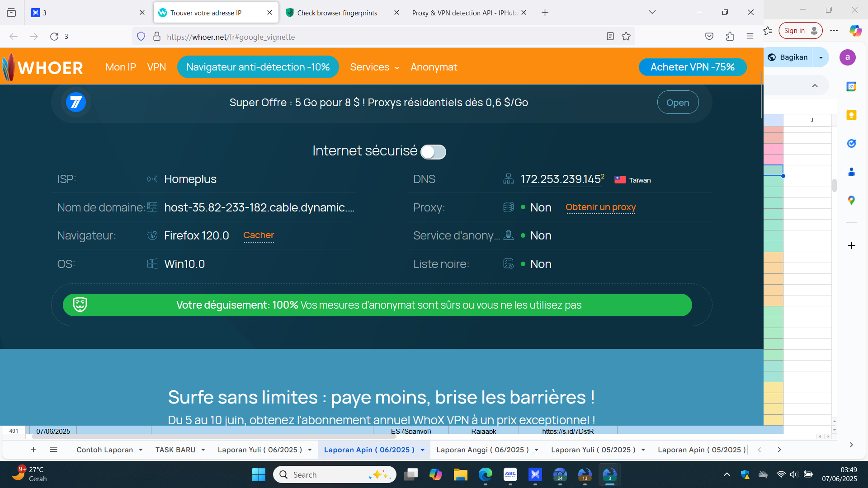
Task: Go back with the Firefox back arrow
Action: pyautogui.click(x=14, y=37)
